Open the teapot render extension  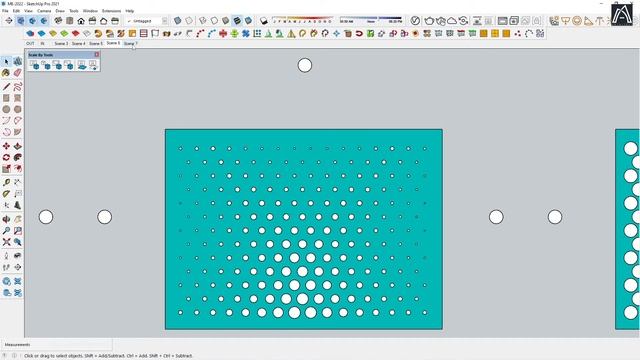pyautogui.click(x=429, y=20)
